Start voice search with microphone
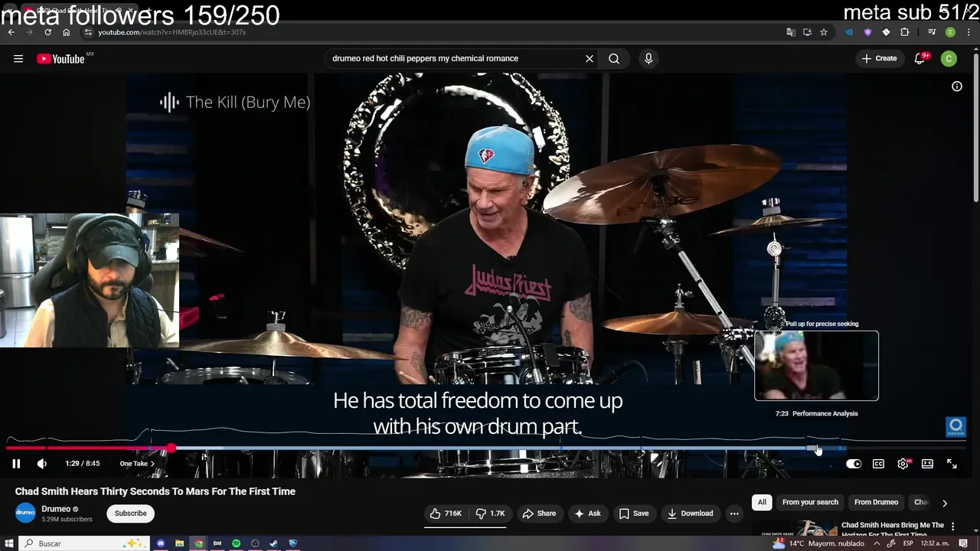The height and width of the screenshot is (551, 980). pyautogui.click(x=648, y=58)
